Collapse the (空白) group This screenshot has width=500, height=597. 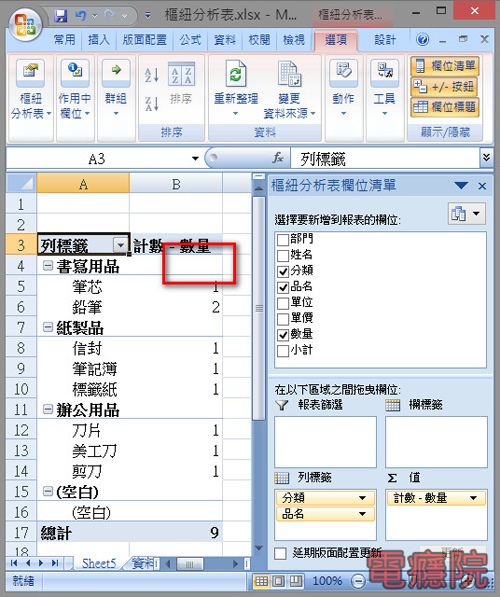coord(48,491)
